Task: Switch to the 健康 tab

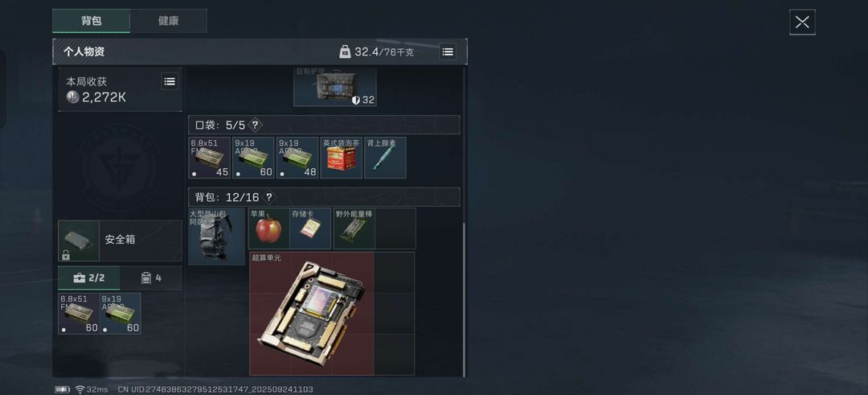Action: tap(168, 21)
